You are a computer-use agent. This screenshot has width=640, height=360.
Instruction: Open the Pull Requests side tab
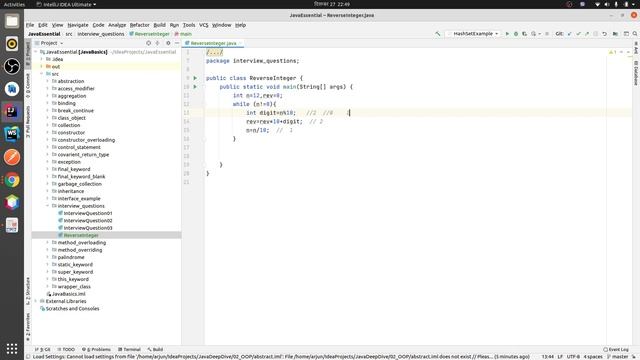tap(28, 122)
